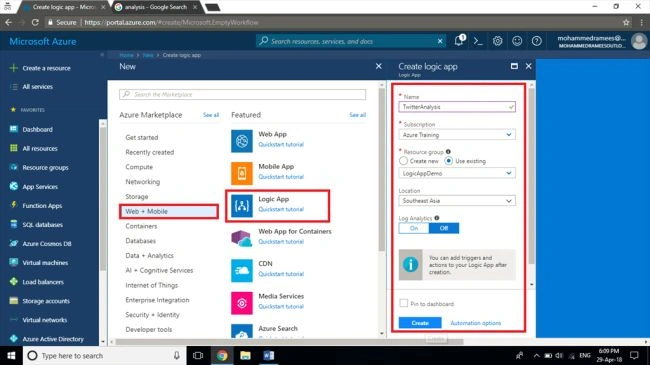The width and height of the screenshot is (650, 365).
Task: Open the Location dropdown
Action: click(x=457, y=201)
